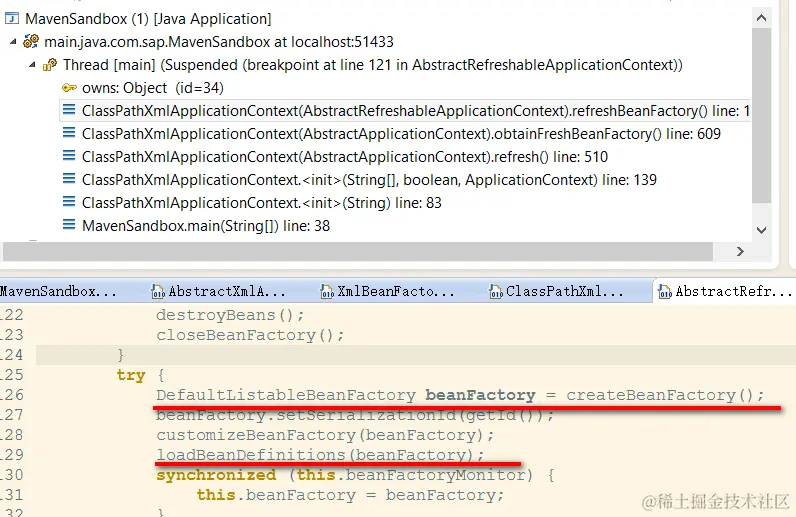
Task: Click the synchronized keyword on line 130
Action: [216, 475]
